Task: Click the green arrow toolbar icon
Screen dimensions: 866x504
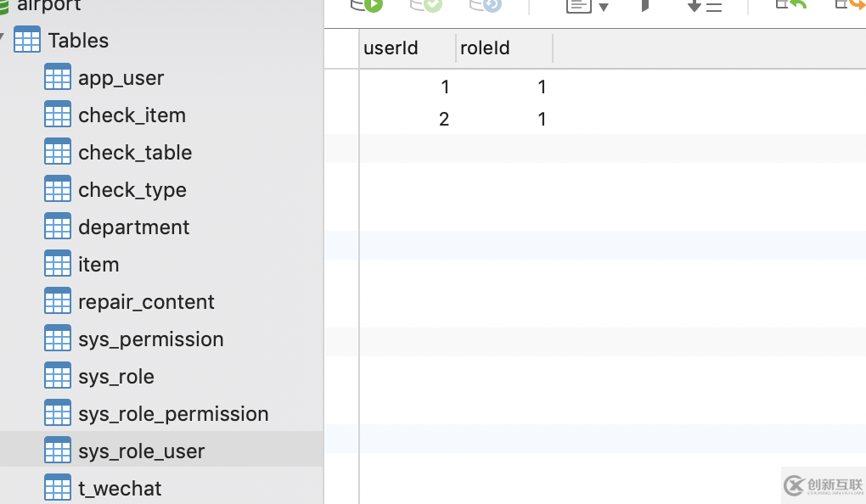Action: 791,4
